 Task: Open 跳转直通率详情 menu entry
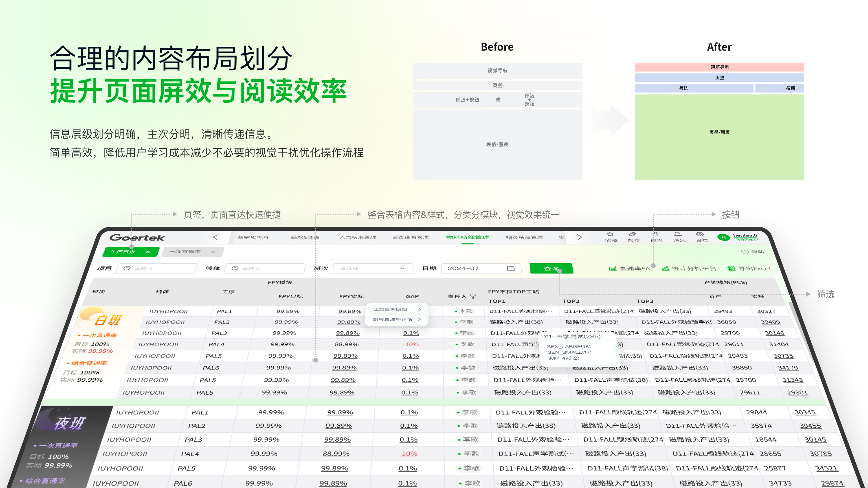pyautogui.click(x=397, y=319)
